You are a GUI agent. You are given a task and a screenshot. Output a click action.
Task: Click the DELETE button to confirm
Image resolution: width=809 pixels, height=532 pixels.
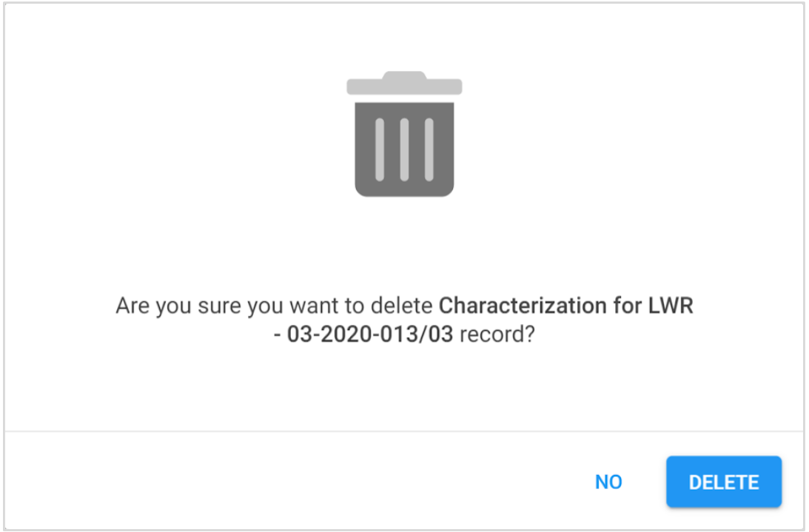pyautogui.click(x=723, y=482)
